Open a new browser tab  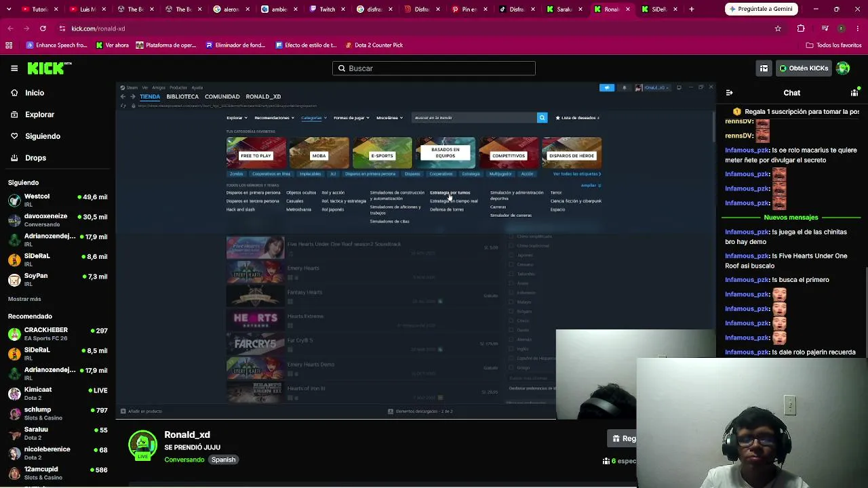click(x=691, y=9)
